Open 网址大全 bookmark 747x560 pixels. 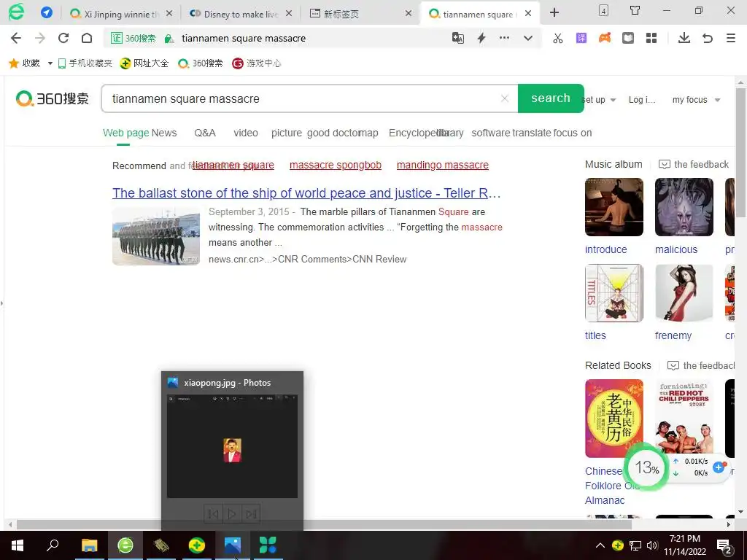pos(144,63)
